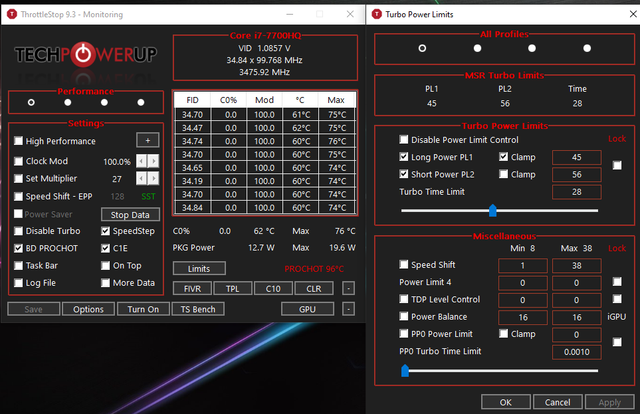Select first Performance profile radio button

[31, 102]
